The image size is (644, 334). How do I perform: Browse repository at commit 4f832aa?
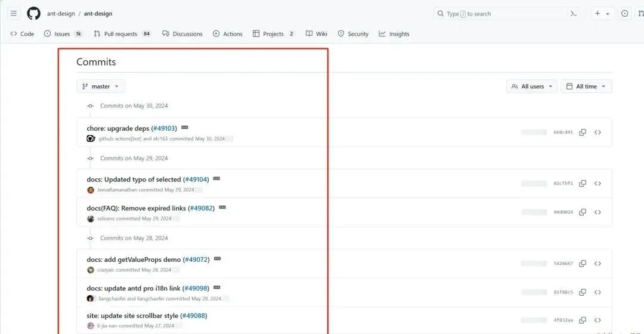(597, 320)
